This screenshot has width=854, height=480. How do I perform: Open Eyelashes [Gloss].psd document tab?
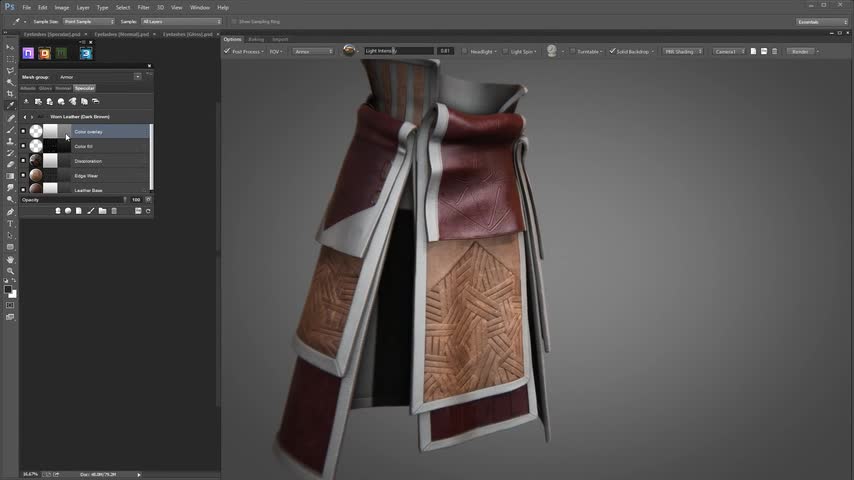tap(187, 34)
